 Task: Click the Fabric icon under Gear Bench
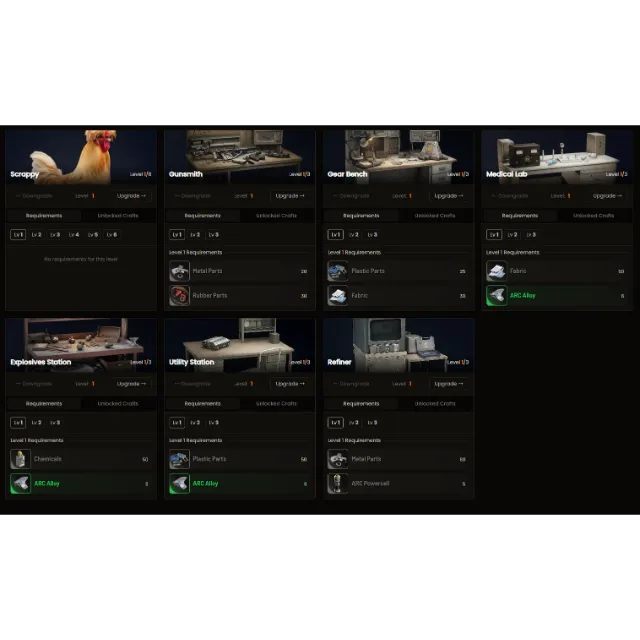tap(338, 296)
